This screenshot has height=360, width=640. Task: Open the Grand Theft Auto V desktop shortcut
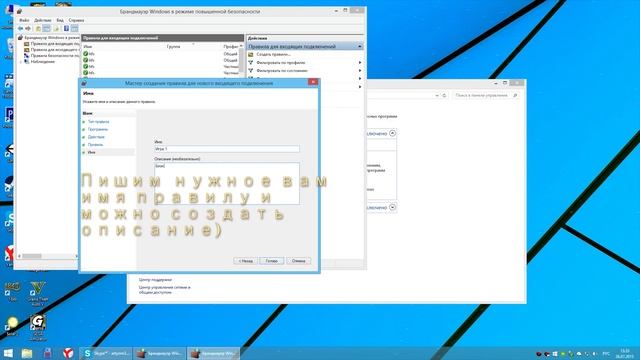pos(38,293)
